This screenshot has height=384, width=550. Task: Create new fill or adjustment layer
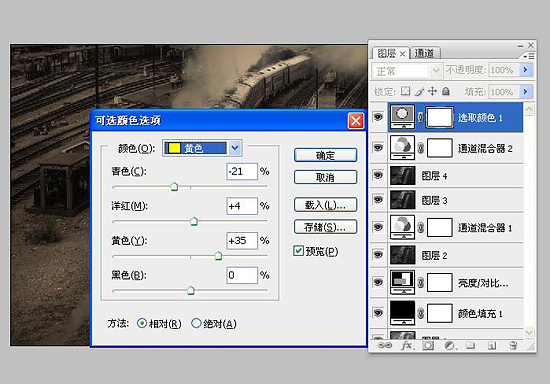tap(449, 346)
